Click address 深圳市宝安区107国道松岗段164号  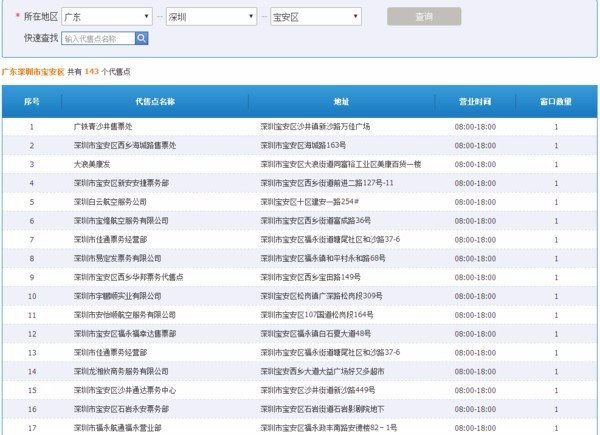click(317, 315)
